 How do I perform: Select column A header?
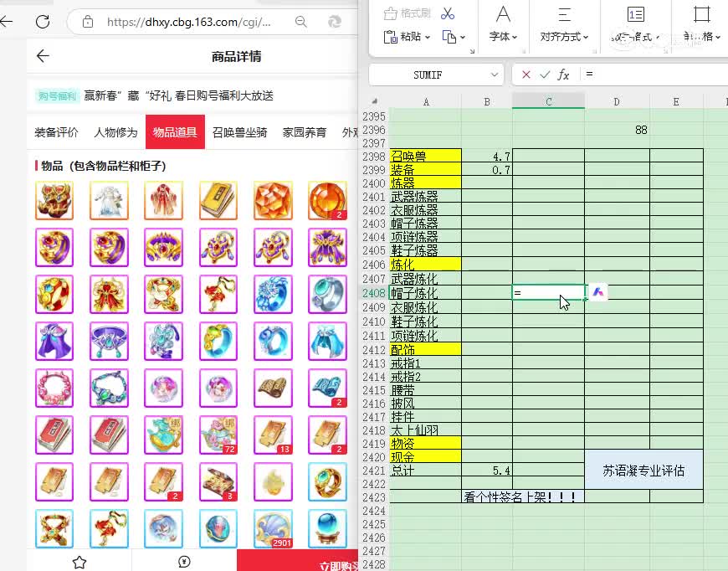426,101
